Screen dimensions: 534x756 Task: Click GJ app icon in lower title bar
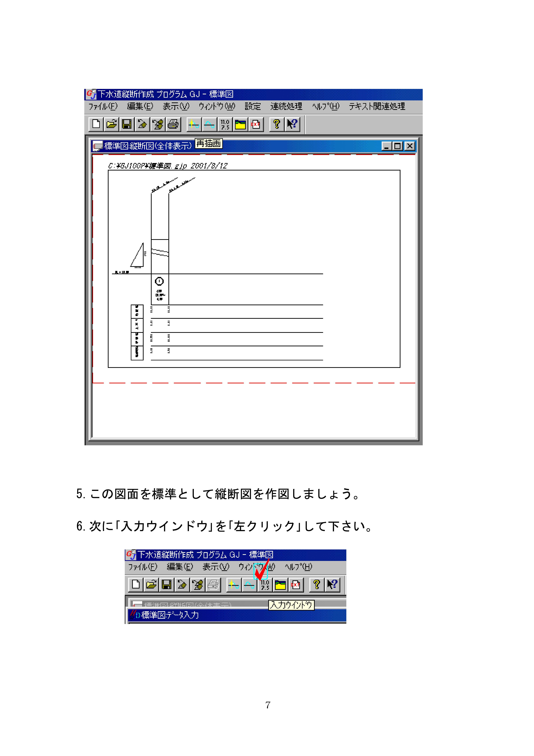click(x=131, y=555)
